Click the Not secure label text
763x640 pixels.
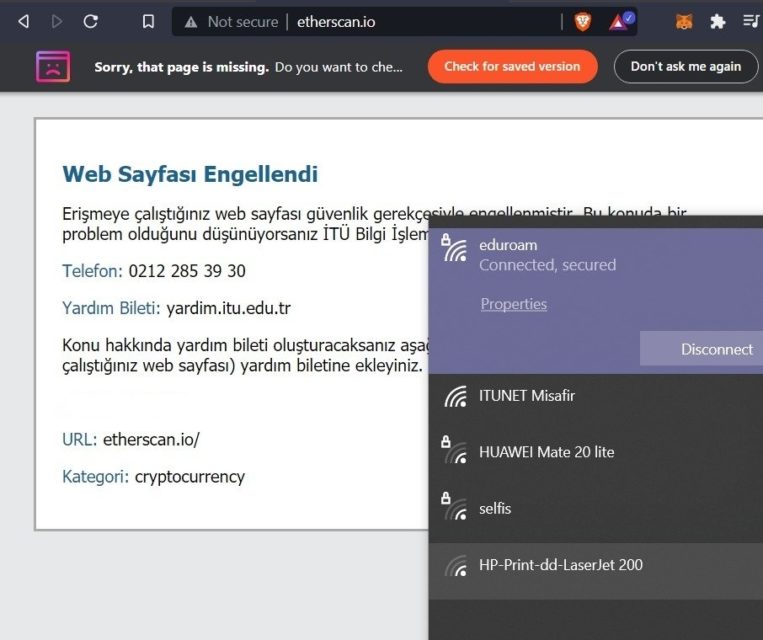243,22
